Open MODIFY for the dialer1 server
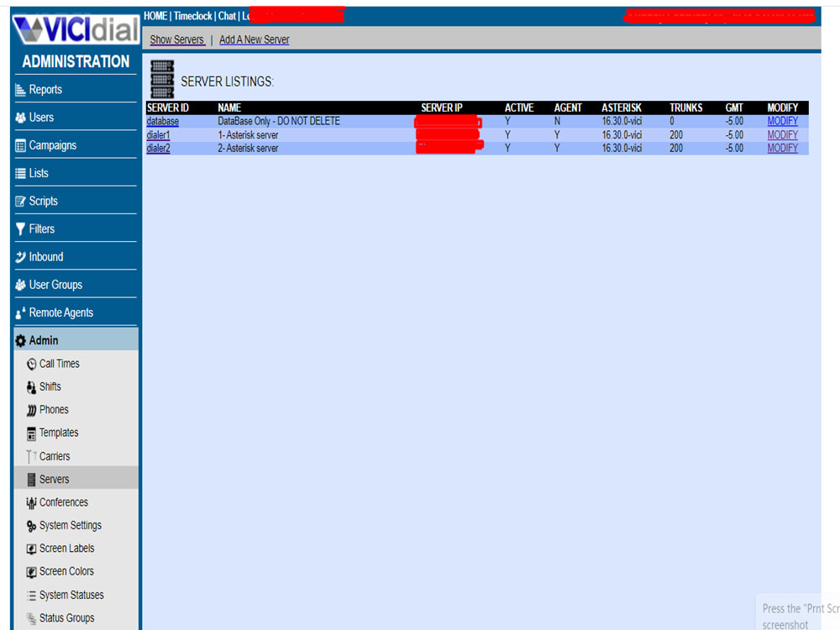 coord(781,134)
